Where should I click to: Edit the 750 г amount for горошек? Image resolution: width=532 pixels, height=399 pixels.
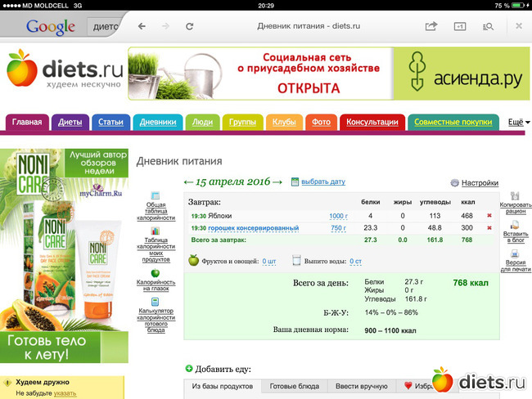click(338, 228)
